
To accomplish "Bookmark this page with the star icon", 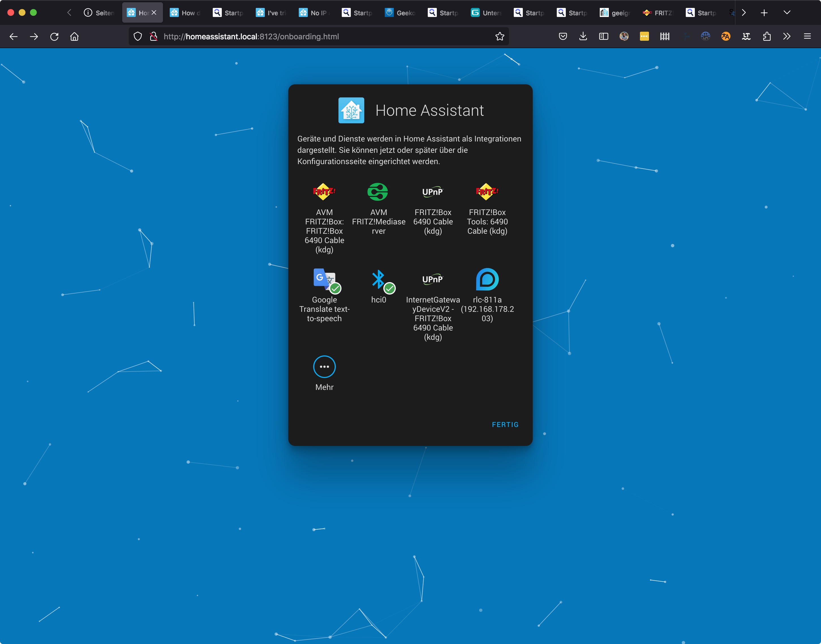I will point(499,37).
